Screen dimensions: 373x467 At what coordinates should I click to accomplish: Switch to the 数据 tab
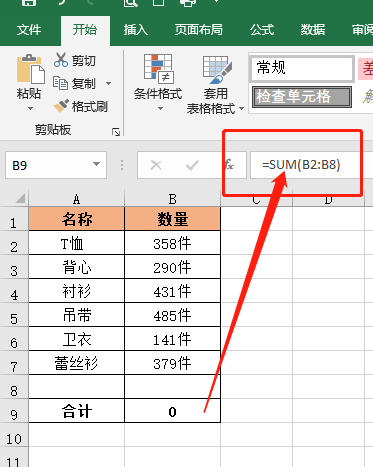pos(313,30)
